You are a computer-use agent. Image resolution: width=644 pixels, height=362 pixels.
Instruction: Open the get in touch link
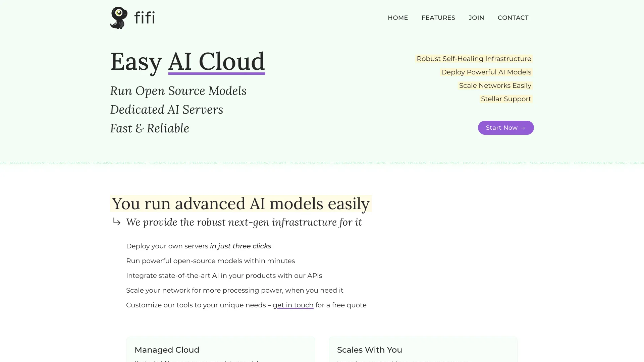click(x=293, y=305)
